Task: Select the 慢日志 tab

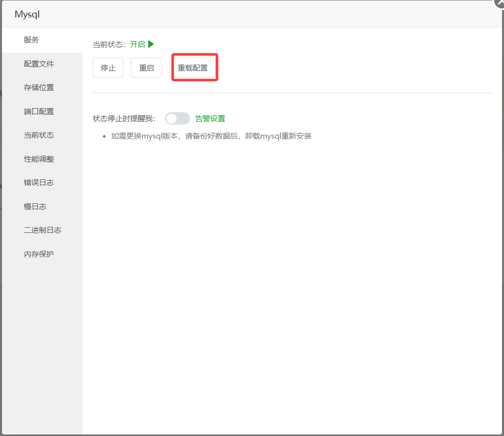Action: click(35, 207)
